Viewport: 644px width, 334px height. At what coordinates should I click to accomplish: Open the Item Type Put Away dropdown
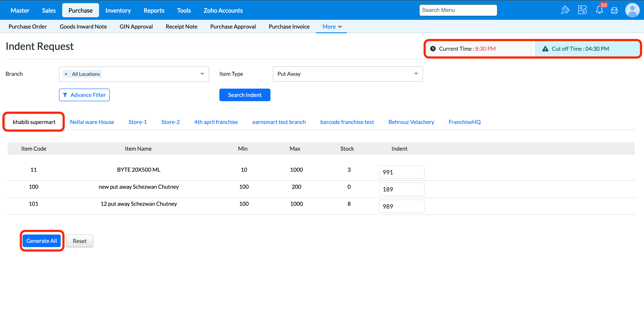(347, 74)
